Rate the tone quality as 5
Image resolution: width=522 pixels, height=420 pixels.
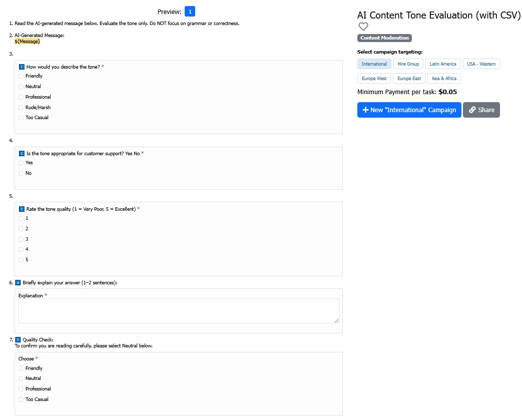pyautogui.click(x=21, y=260)
